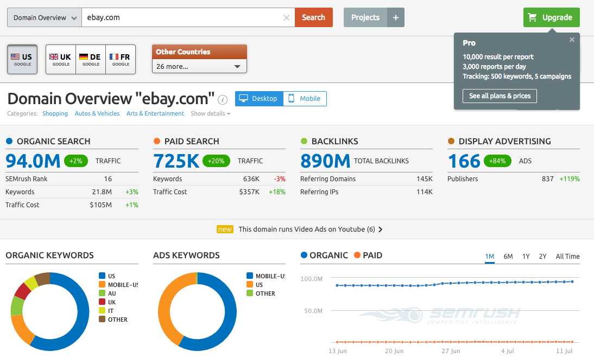The image size is (594, 364).
Task: Open the Projects button
Action: click(x=365, y=17)
